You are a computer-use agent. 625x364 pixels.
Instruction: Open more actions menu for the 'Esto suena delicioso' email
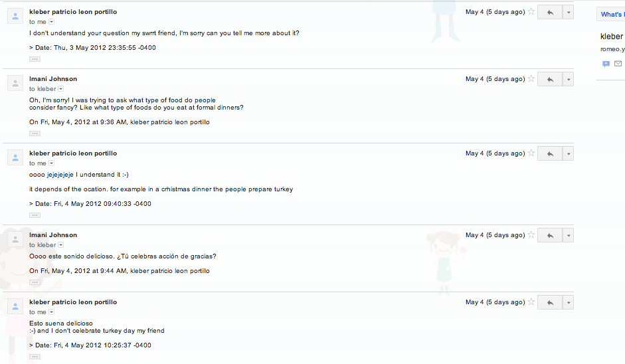[568, 303]
